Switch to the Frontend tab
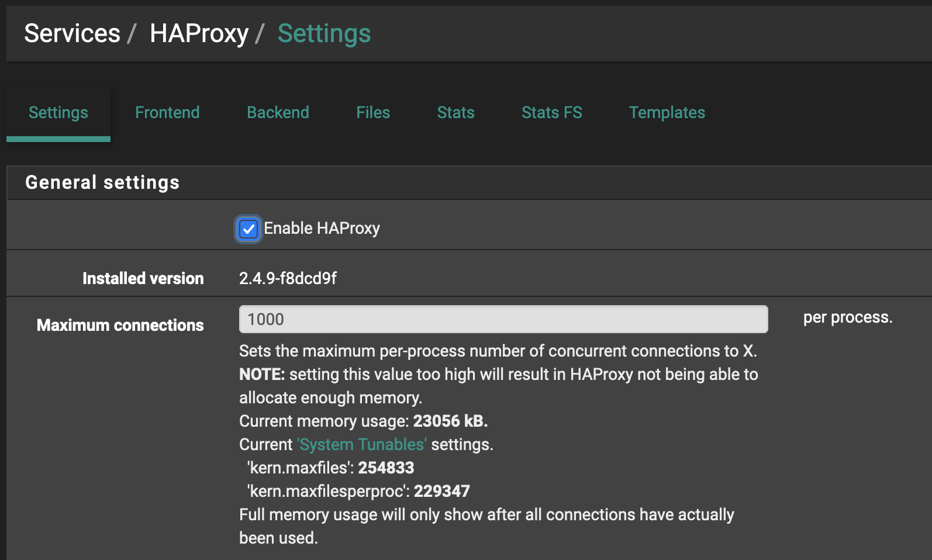Screen dimensions: 932x560 167,112
